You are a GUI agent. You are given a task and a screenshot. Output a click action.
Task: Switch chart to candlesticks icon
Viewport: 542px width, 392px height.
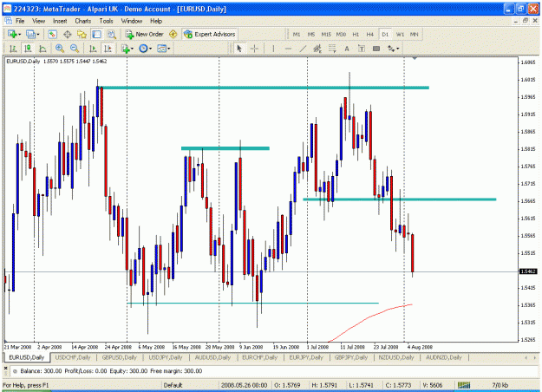tap(28, 49)
